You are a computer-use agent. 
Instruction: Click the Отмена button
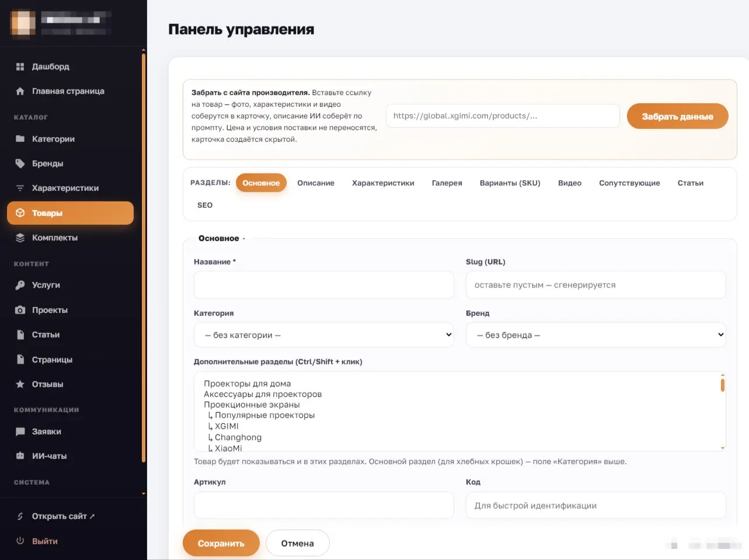point(298,543)
